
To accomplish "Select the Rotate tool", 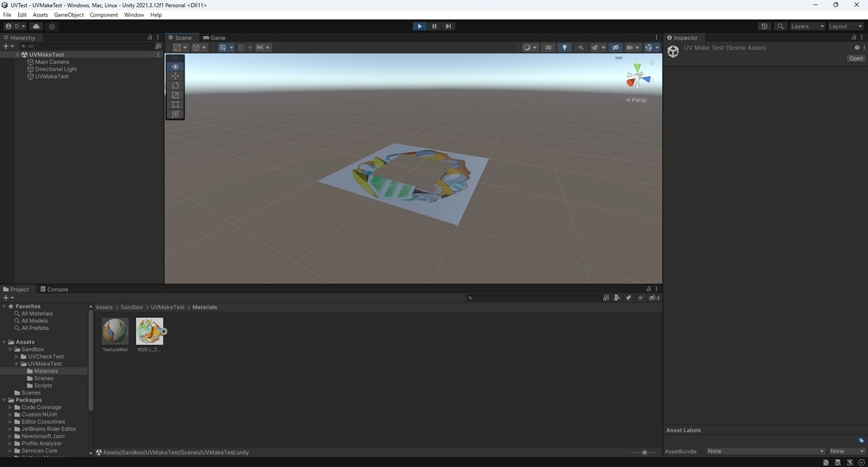I will click(x=175, y=85).
